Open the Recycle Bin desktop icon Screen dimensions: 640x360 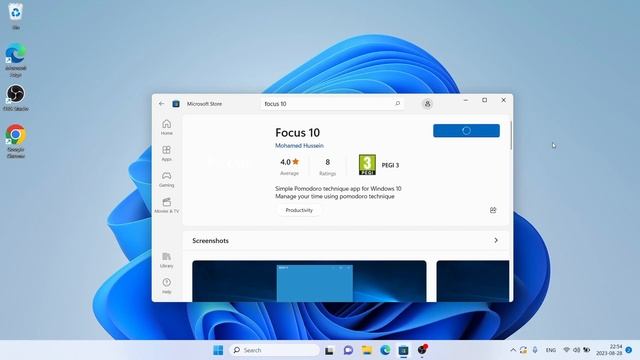click(16, 16)
